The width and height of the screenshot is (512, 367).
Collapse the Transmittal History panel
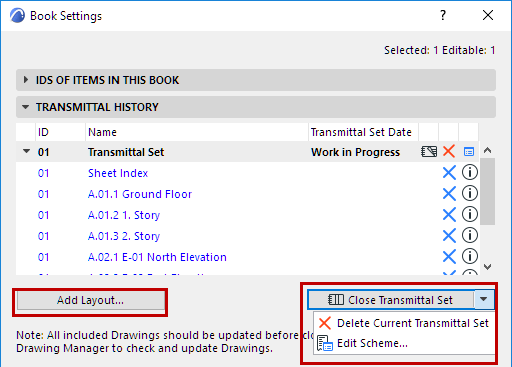256,107
